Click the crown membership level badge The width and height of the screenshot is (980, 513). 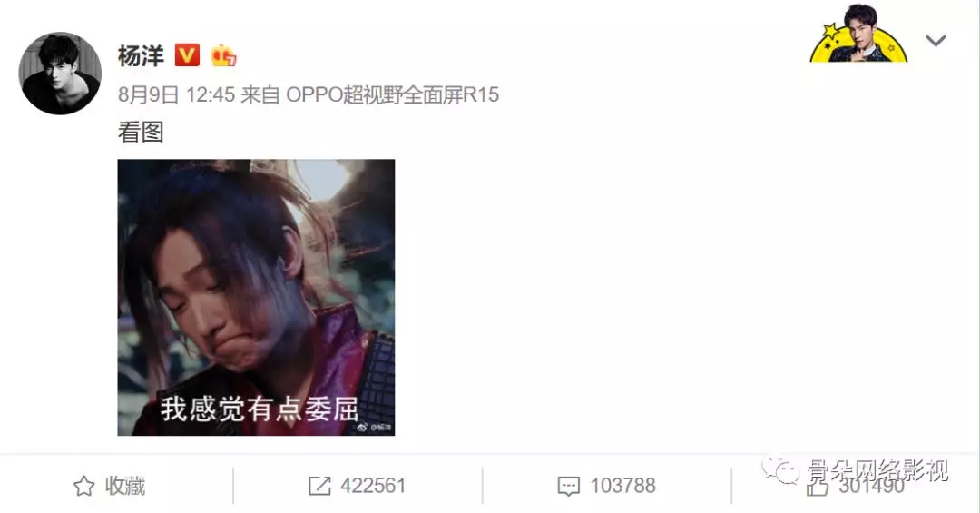[223, 55]
